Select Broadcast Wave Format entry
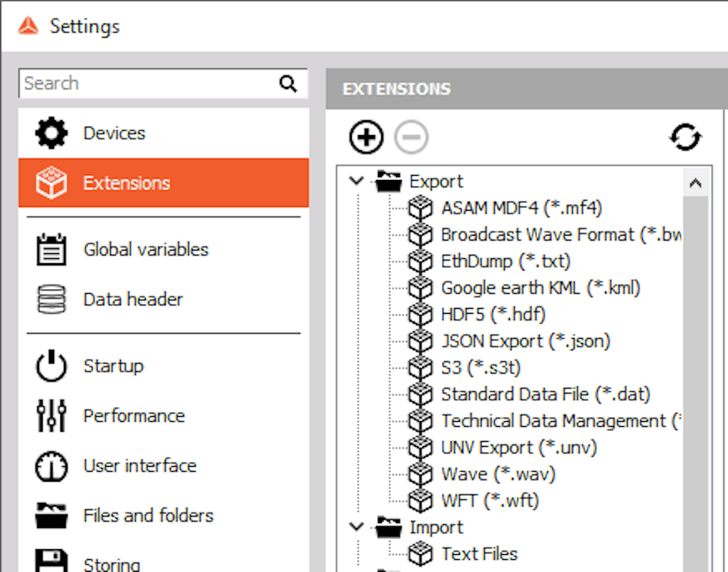Viewport: 728px width, 572px height. coord(561,235)
